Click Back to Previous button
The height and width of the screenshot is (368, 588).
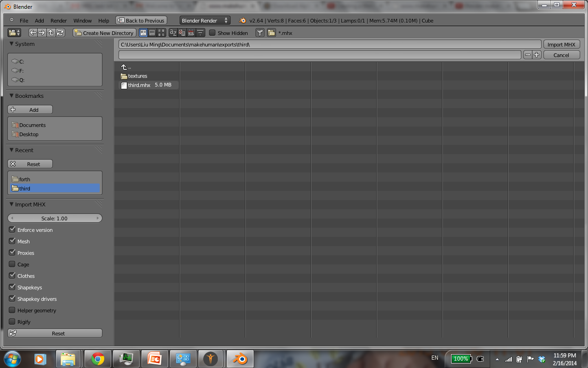tap(141, 20)
